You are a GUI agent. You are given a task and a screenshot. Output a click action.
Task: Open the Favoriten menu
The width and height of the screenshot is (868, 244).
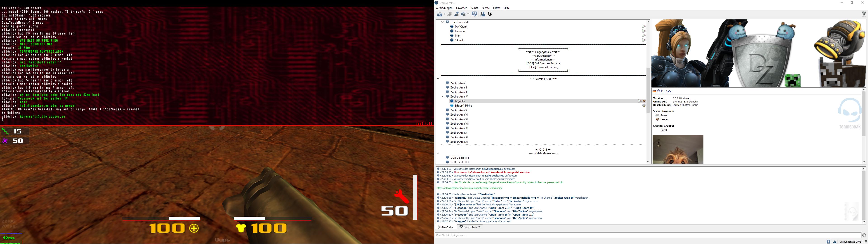click(462, 8)
